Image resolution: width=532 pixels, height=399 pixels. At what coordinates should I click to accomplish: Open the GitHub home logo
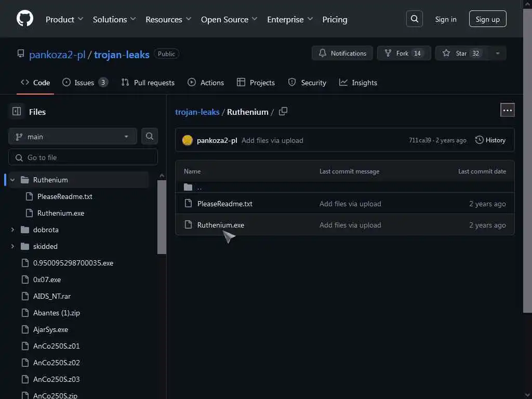25,18
